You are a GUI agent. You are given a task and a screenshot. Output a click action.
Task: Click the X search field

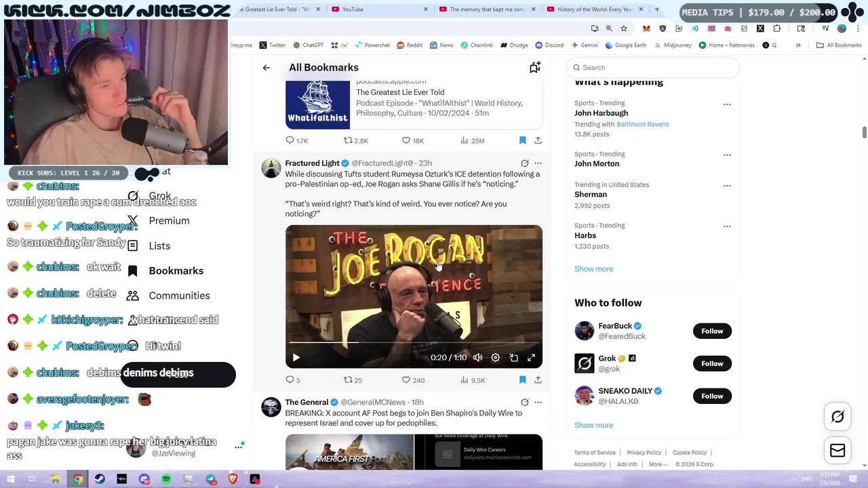pos(653,68)
